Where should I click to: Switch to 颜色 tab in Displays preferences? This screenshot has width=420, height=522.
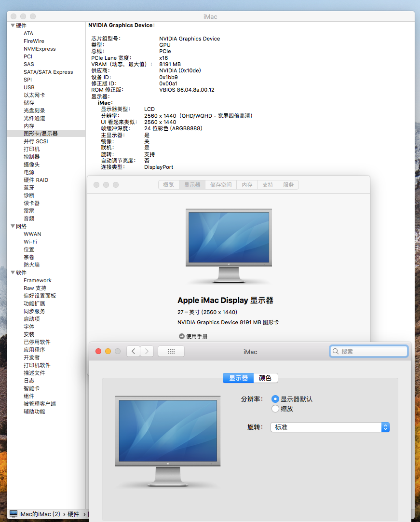coord(265,378)
